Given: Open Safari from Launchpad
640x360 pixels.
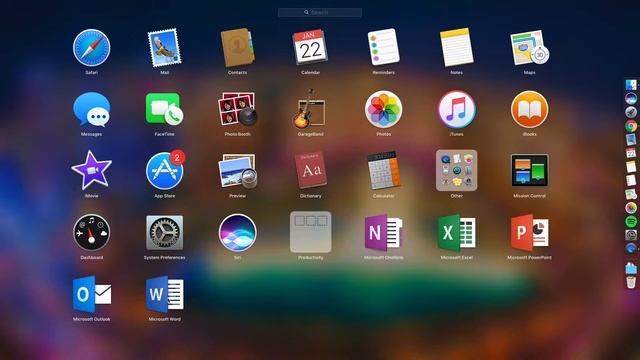Looking at the screenshot, I should (x=91, y=48).
